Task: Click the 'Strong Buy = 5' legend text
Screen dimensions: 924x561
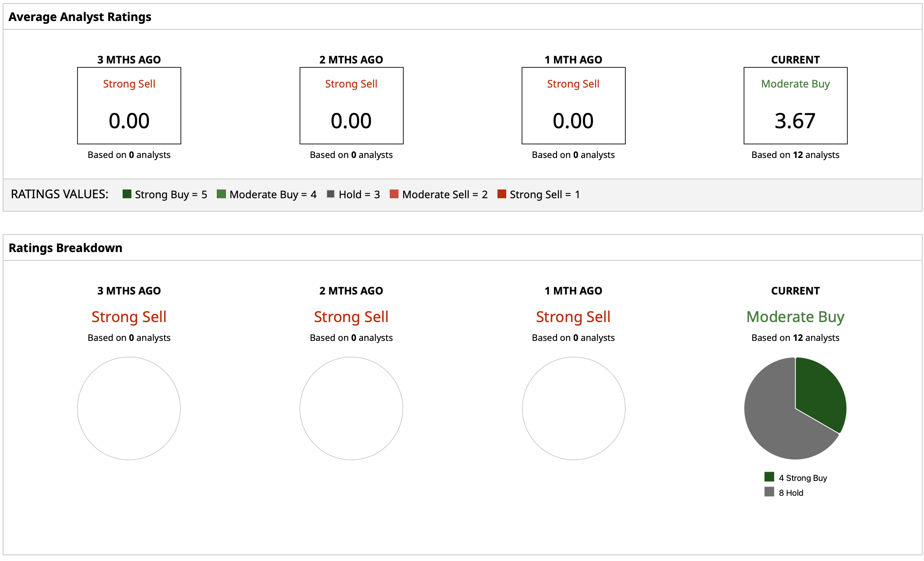Action: tap(171, 194)
